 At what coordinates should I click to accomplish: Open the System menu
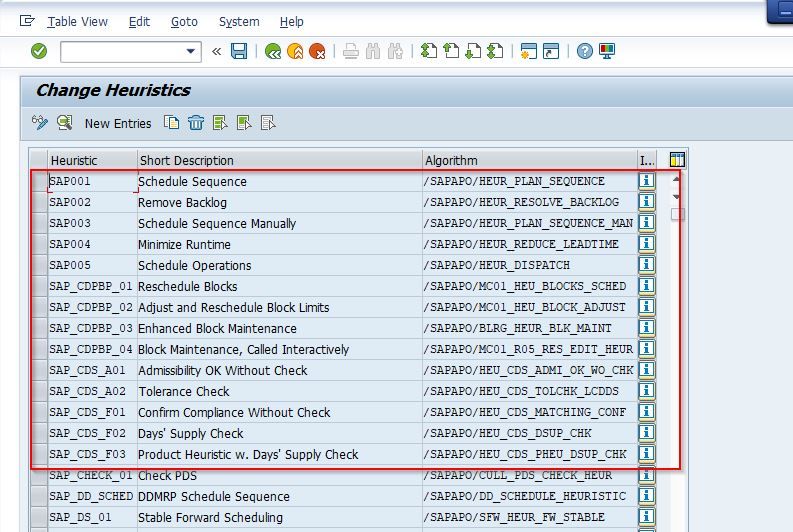click(239, 22)
